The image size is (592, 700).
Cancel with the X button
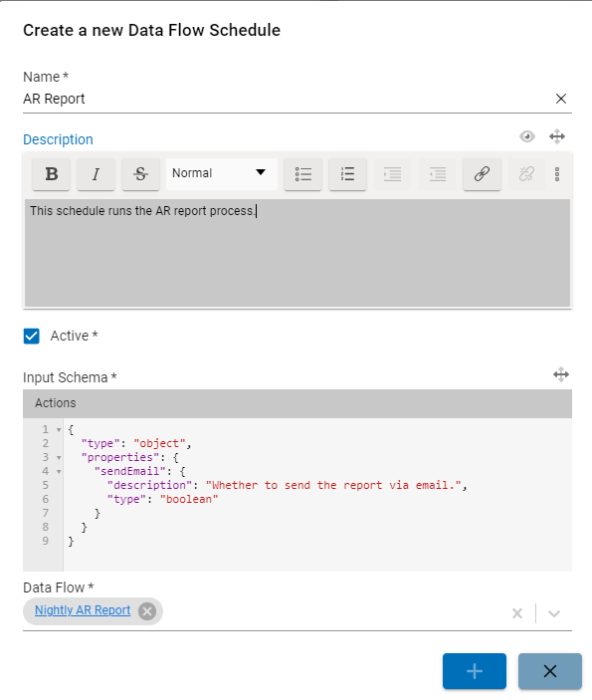(550, 671)
